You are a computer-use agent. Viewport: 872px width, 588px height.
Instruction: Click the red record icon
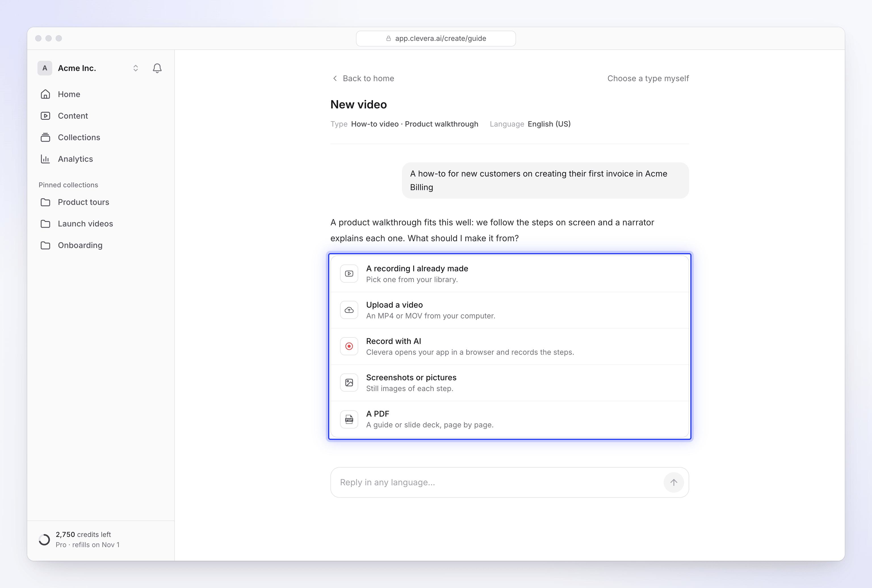tap(349, 346)
